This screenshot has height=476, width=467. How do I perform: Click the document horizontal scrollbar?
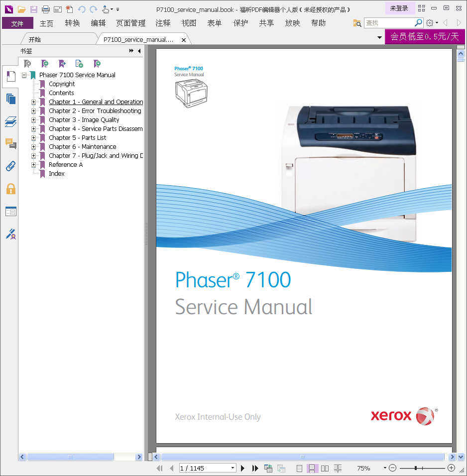pyautogui.click(x=302, y=457)
